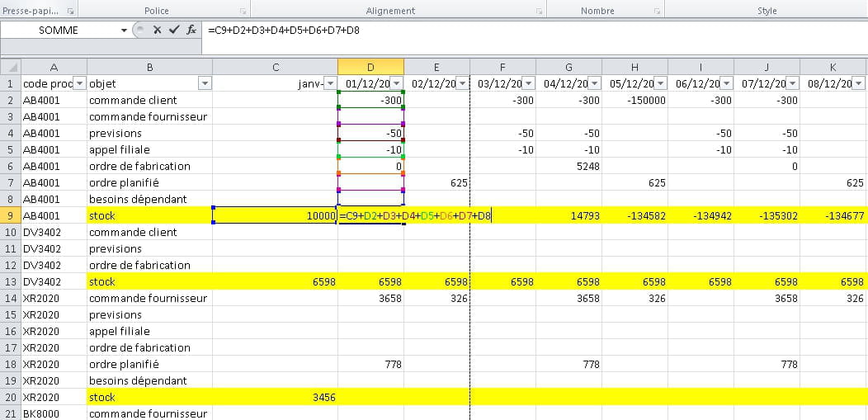Click the 'appel filiale' cell in row 16
868x420 pixels.
pyautogui.click(x=150, y=331)
